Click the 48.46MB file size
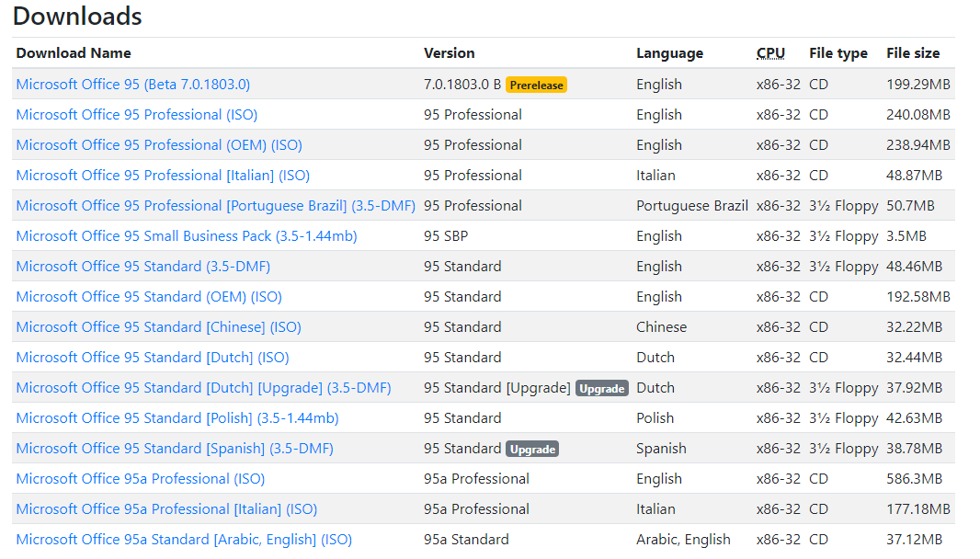This screenshot has height=559, width=980. (x=915, y=267)
